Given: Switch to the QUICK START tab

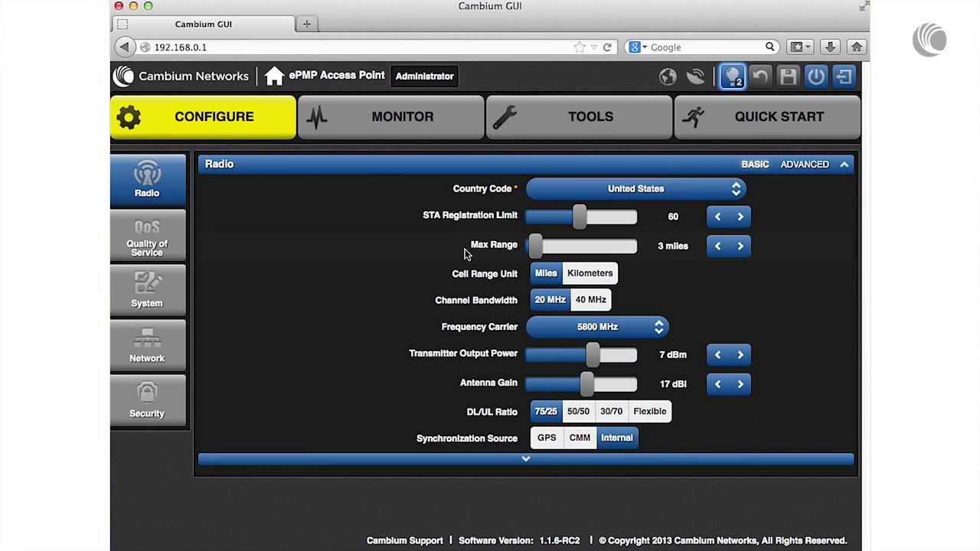Looking at the screenshot, I should coord(767,116).
